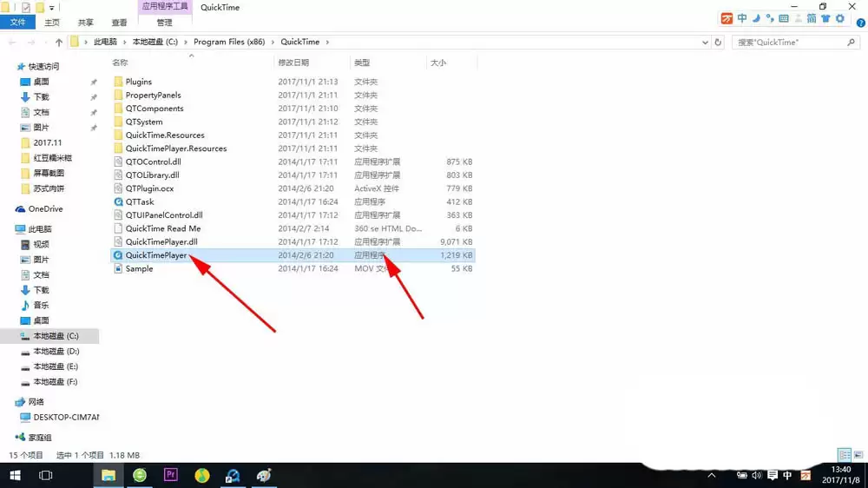
Task: Refresh the current folder view
Action: pos(718,42)
